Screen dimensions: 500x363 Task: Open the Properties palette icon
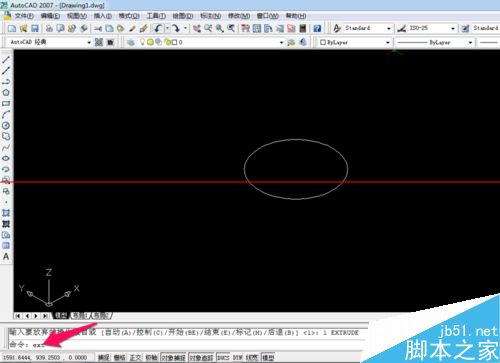246,28
